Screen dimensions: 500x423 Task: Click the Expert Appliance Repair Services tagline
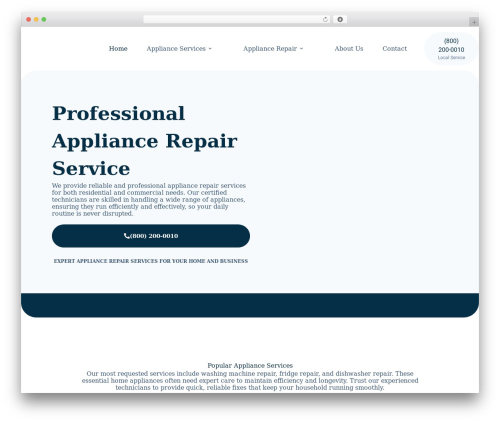pos(151,261)
